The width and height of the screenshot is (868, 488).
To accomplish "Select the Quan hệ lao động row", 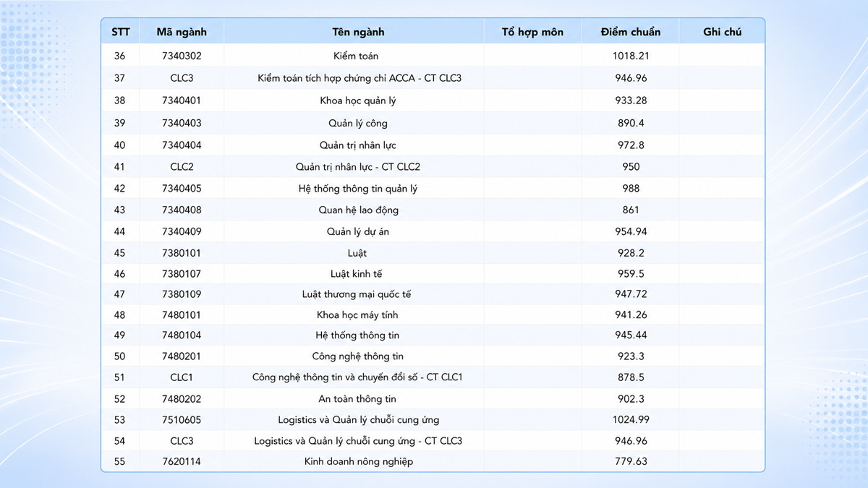I will 433,210.
